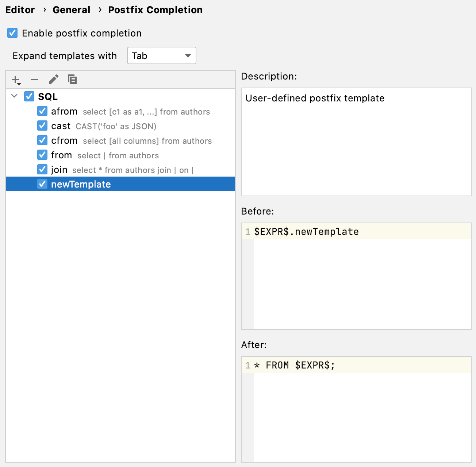Collapse the SQL tree node
This screenshot has width=476, height=467.
click(x=14, y=96)
